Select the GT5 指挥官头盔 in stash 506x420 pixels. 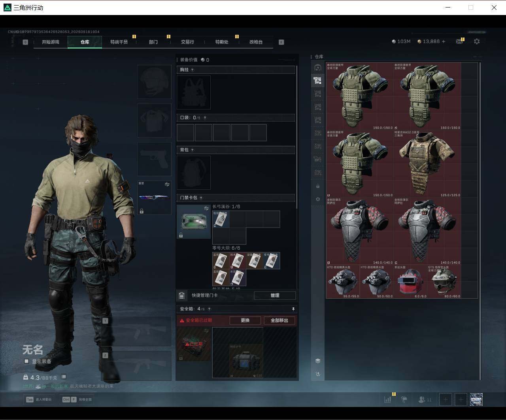[444, 282]
